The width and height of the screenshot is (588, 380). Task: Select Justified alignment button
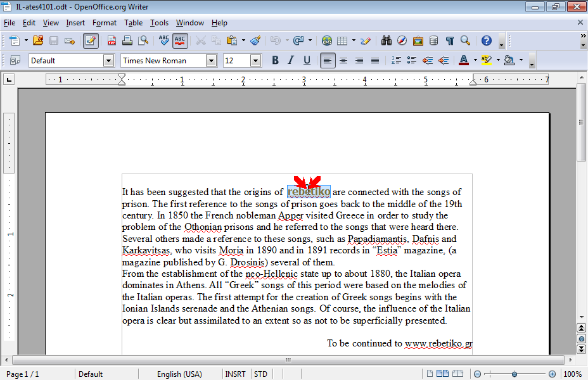point(374,60)
